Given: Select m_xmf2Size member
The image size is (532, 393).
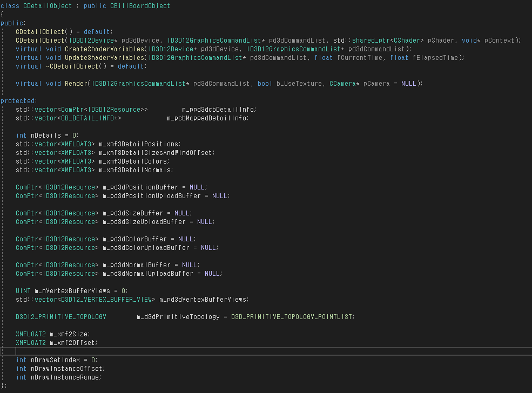Looking at the screenshot, I should [x=69, y=334].
